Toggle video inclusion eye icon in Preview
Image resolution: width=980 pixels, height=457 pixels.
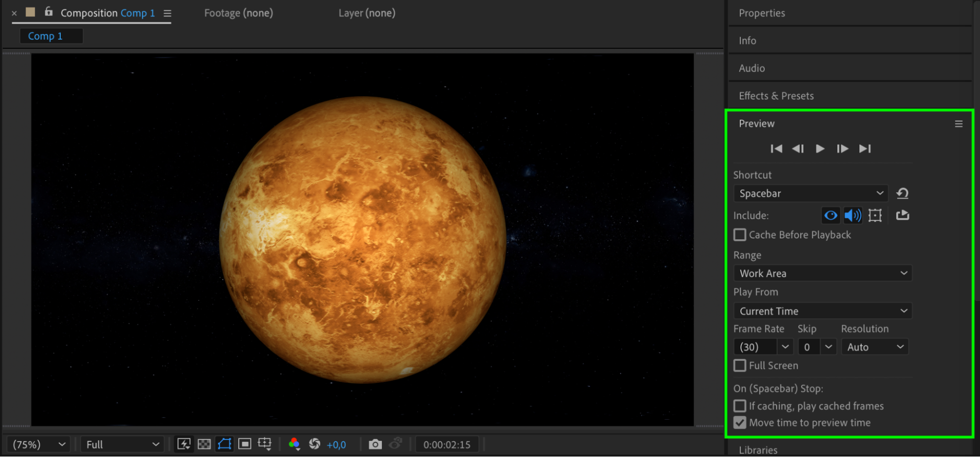point(831,215)
